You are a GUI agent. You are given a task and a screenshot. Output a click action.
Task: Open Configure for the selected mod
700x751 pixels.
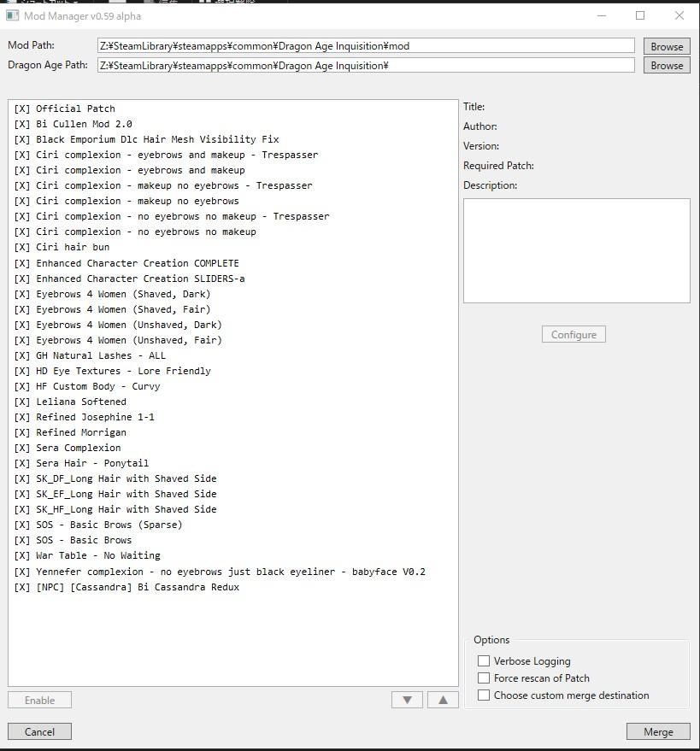point(574,334)
